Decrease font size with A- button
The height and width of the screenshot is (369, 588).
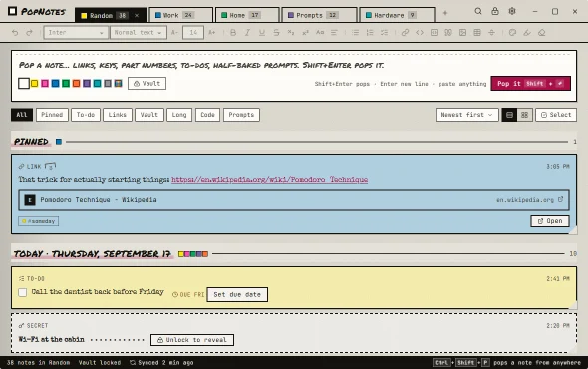174,33
